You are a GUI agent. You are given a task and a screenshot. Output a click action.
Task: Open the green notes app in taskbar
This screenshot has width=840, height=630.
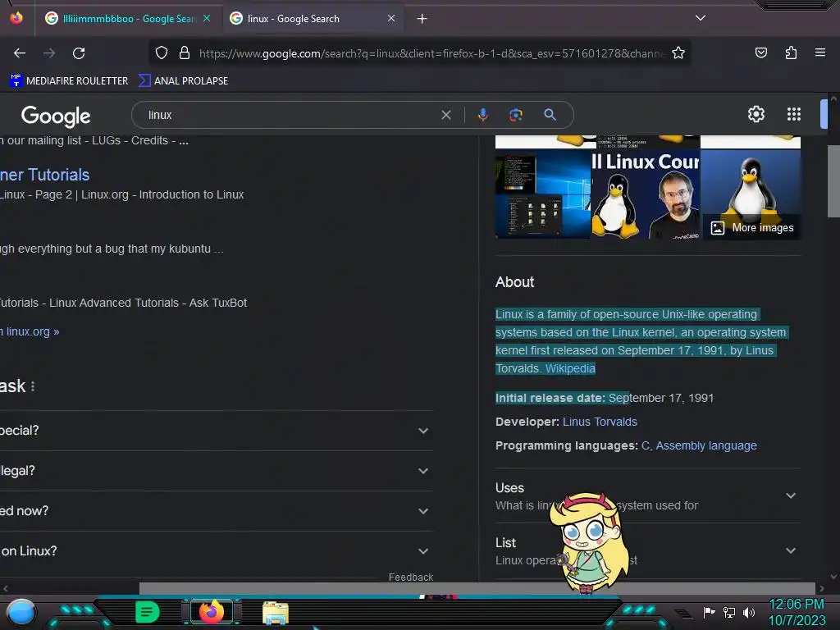148,612
